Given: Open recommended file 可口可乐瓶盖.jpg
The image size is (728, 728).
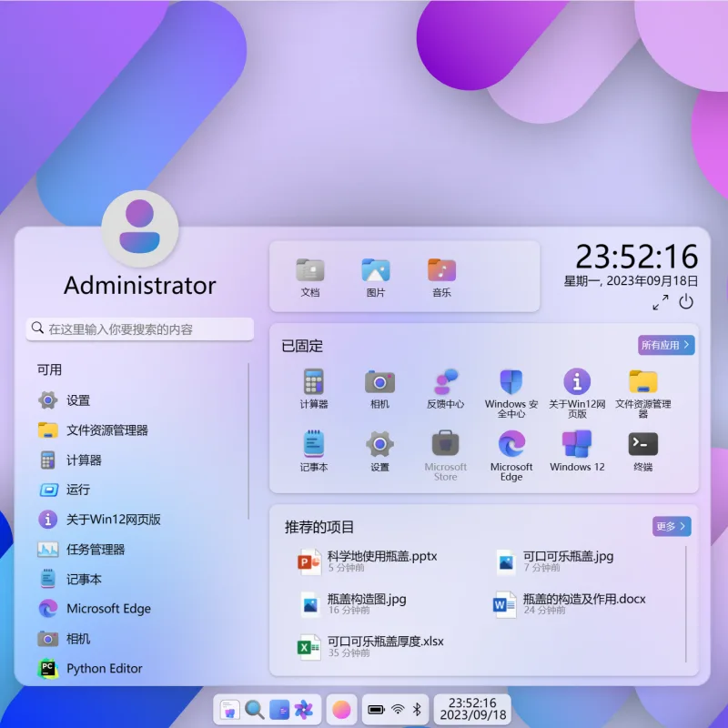Looking at the screenshot, I should (554, 561).
